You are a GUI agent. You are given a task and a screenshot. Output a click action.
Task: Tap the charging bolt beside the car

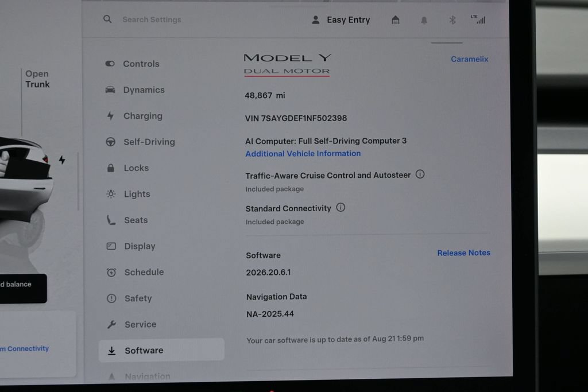point(62,160)
